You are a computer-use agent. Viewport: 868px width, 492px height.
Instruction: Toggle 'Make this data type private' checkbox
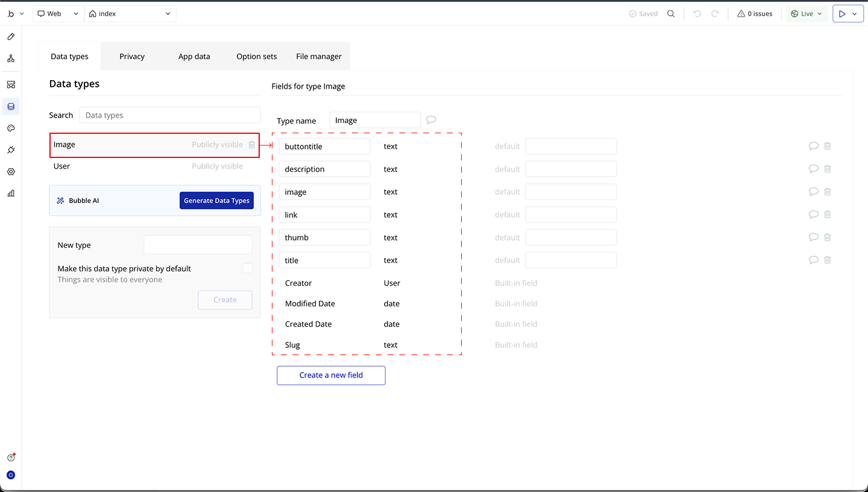click(x=247, y=268)
